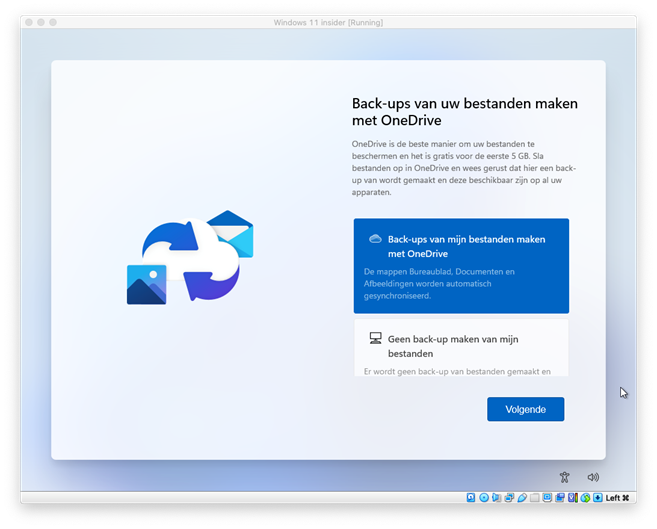
Task: Click the OneDrive sync cloud illustration
Action: point(190,257)
